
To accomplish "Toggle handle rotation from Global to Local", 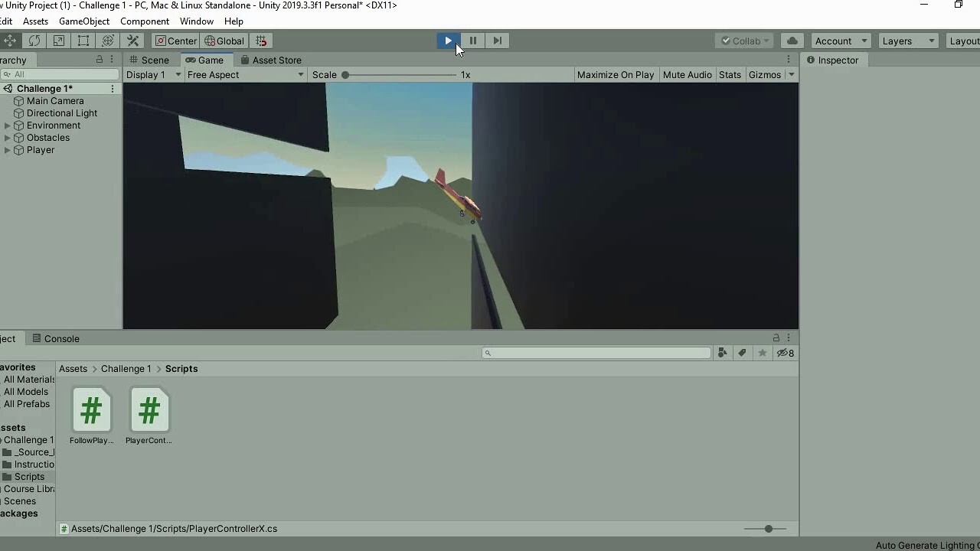I will 224,41.
